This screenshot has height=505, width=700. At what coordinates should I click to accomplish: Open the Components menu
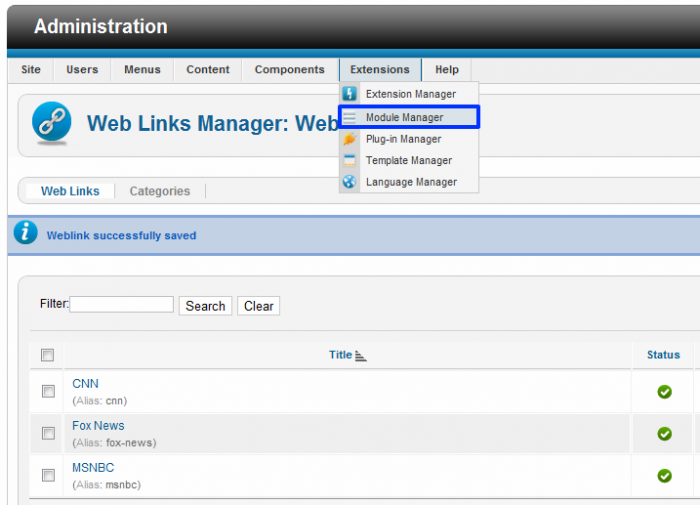pos(290,70)
